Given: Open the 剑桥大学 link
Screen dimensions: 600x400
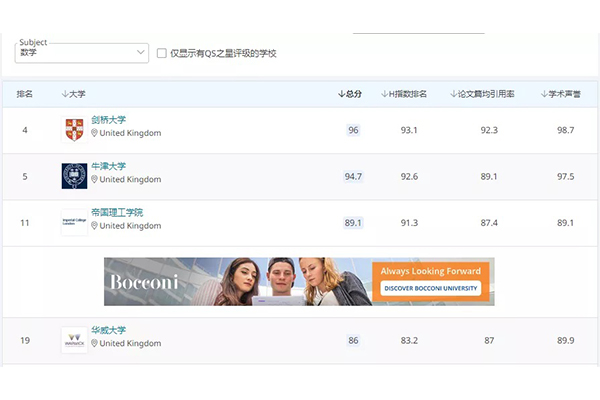Looking at the screenshot, I should click(109, 120).
